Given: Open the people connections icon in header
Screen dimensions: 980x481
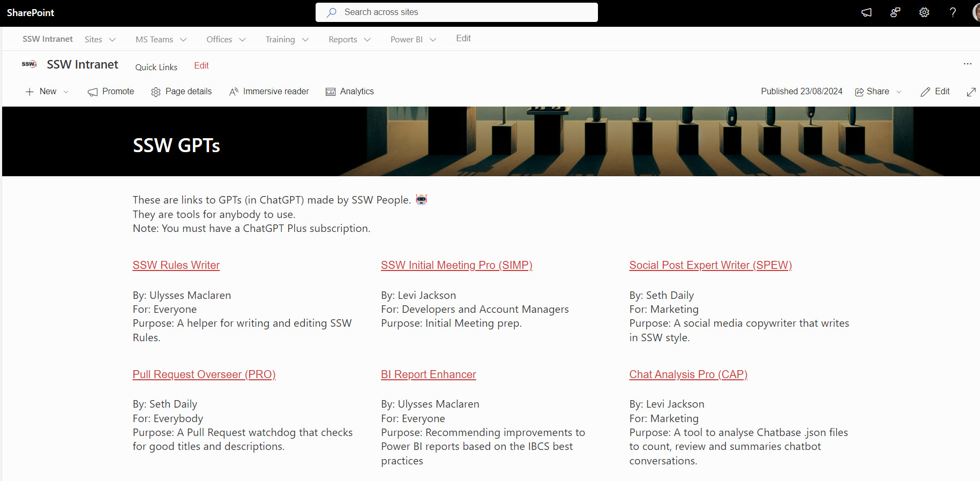Looking at the screenshot, I should (895, 12).
